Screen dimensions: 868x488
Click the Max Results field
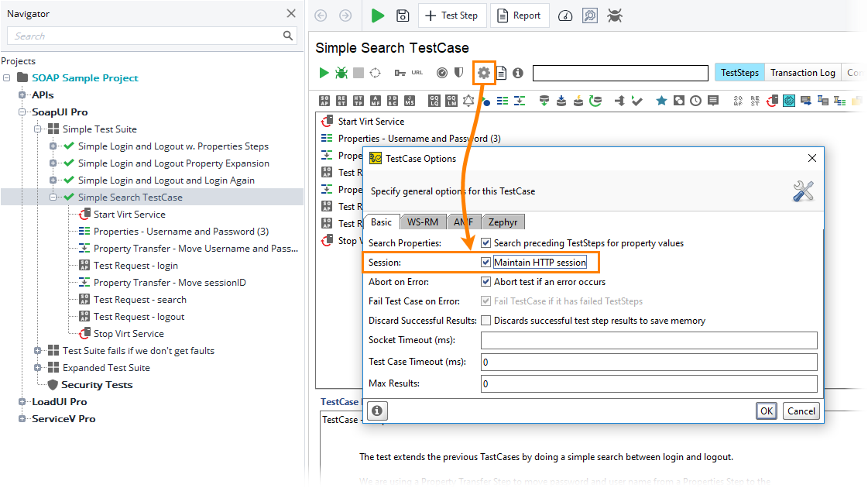click(x=649, y=383)
